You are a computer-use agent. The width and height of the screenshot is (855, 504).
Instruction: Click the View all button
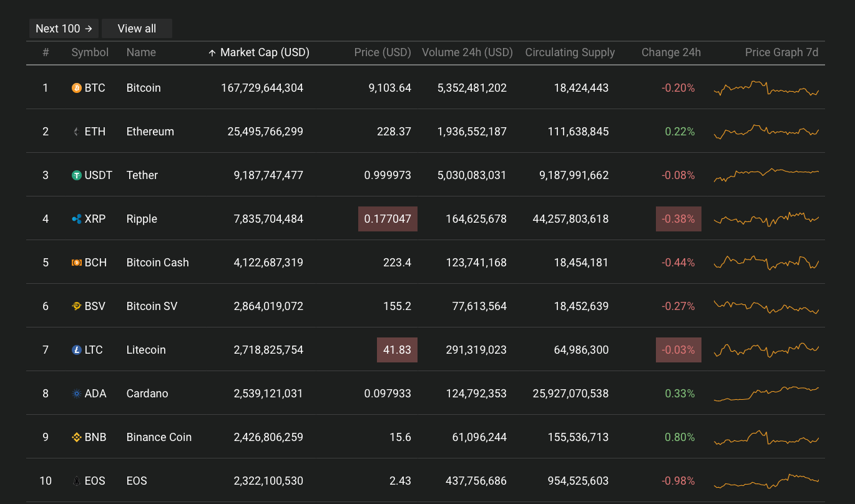click(137, 29)
